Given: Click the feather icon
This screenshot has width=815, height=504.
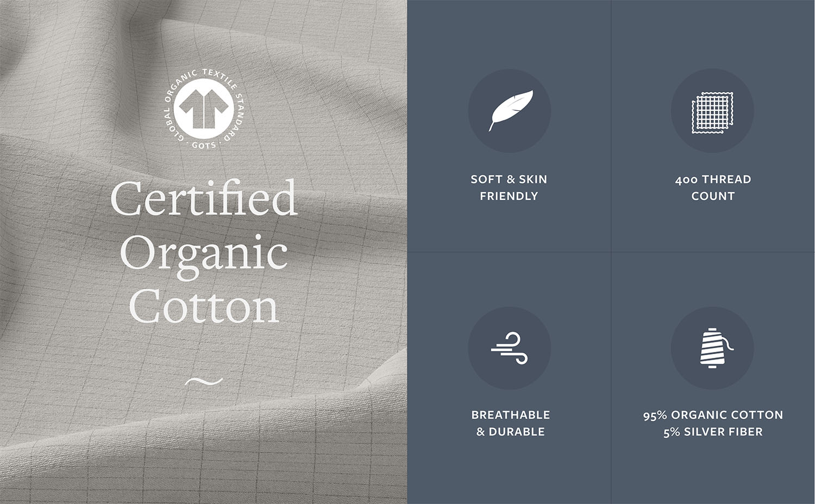Looking at the screenshot, I should click(510, 110).
